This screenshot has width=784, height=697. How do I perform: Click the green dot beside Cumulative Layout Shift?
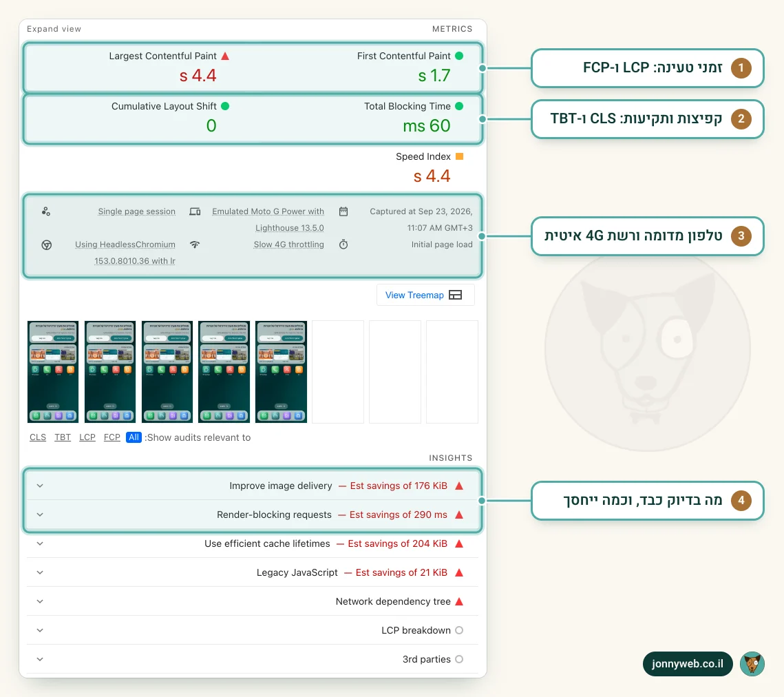[225, 106]
